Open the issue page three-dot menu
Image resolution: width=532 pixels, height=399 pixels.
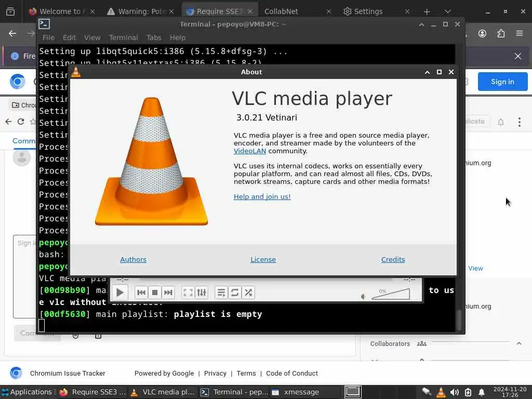(520, 122)
